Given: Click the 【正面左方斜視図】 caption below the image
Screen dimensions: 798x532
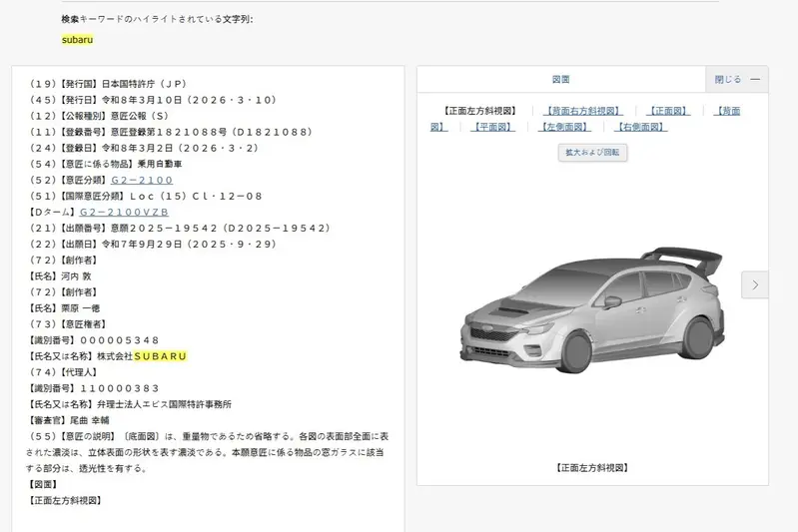Looking at the screenshot, I should click(591, 467).
